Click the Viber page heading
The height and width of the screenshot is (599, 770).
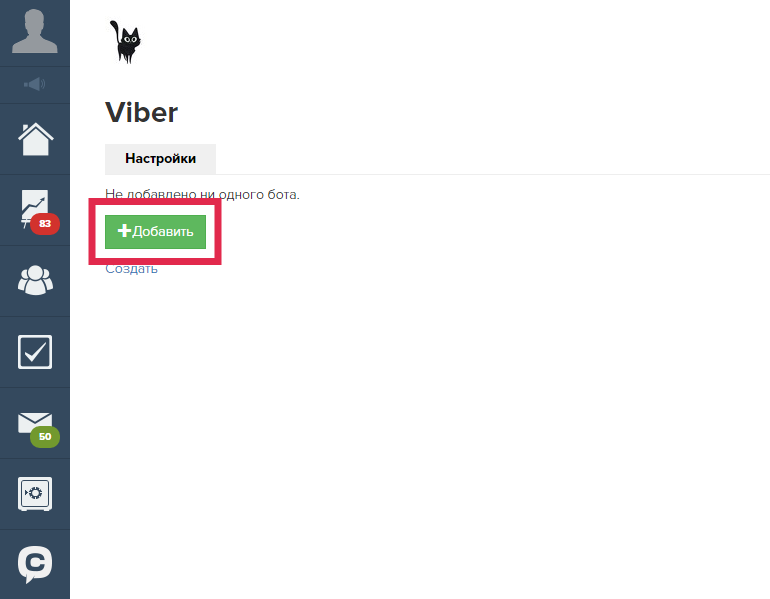pos(141,112)
